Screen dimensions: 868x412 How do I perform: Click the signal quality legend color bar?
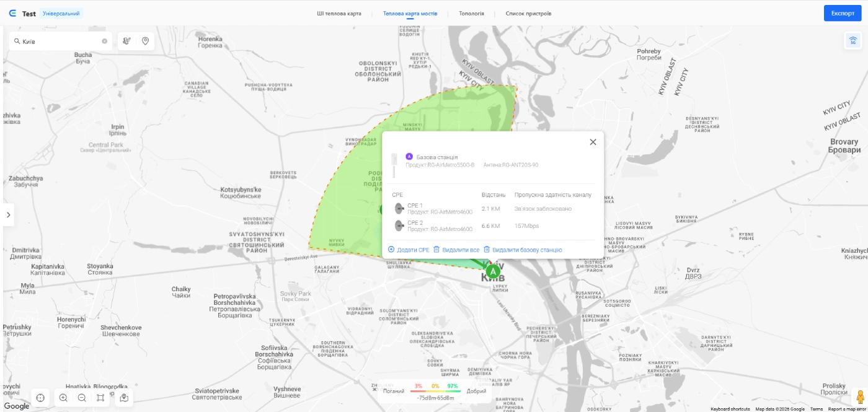[x=435, y=392]
